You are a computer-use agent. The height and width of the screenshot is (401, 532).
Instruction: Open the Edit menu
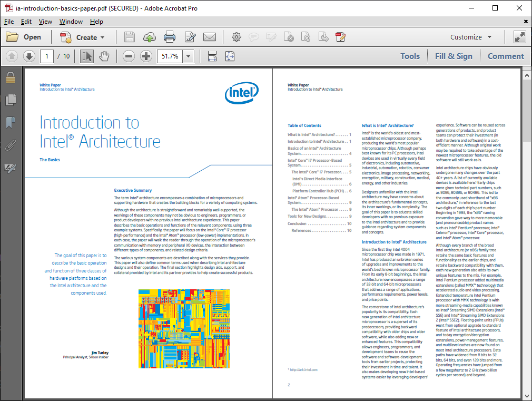tap(26, 22)
